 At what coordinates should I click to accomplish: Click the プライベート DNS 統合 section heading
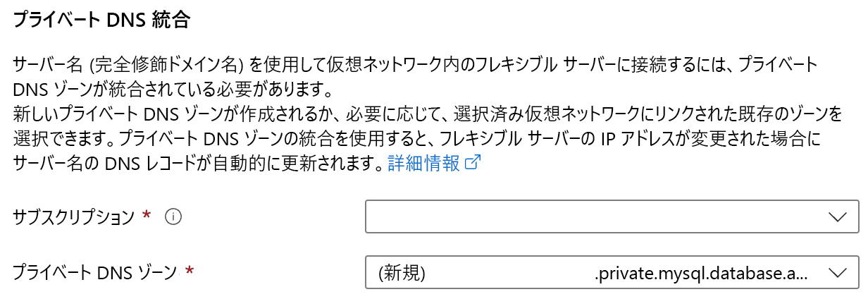pos(101,20)
